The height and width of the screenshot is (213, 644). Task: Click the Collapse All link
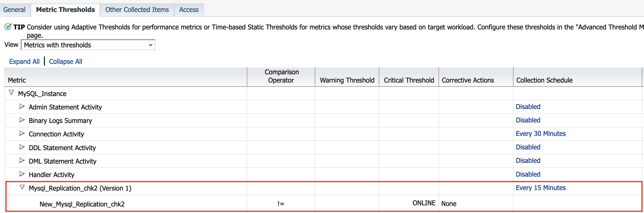point(65,62)
